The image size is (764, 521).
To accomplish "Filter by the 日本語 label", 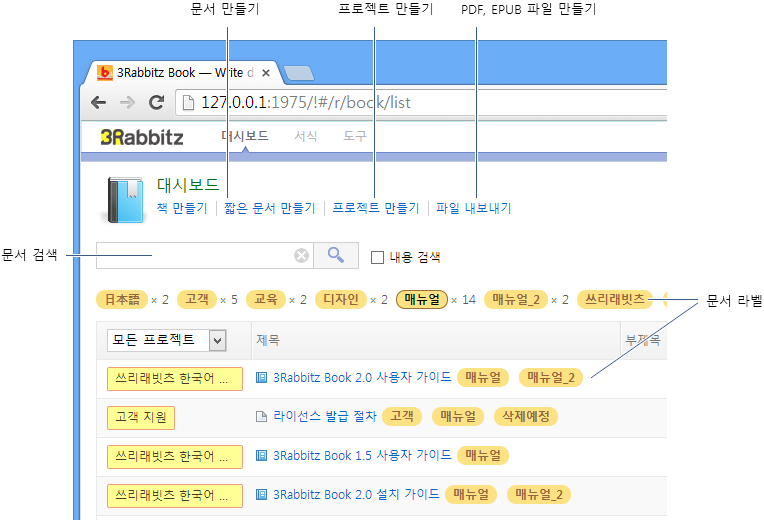I will [x=122, y=299].
